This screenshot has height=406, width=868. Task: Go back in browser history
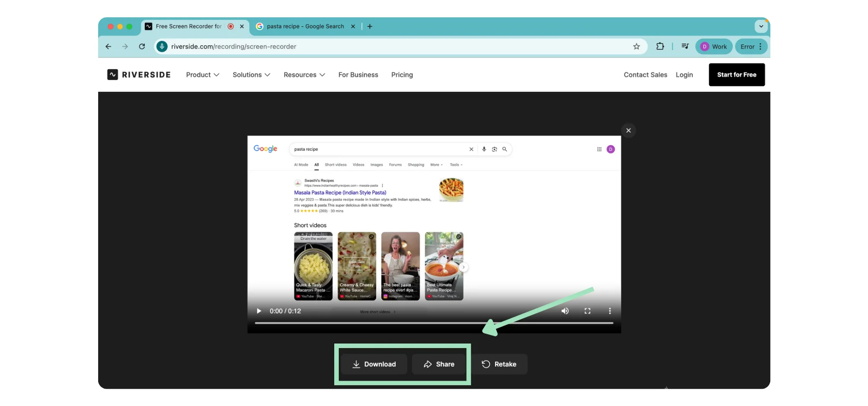(x=108, y=46)
